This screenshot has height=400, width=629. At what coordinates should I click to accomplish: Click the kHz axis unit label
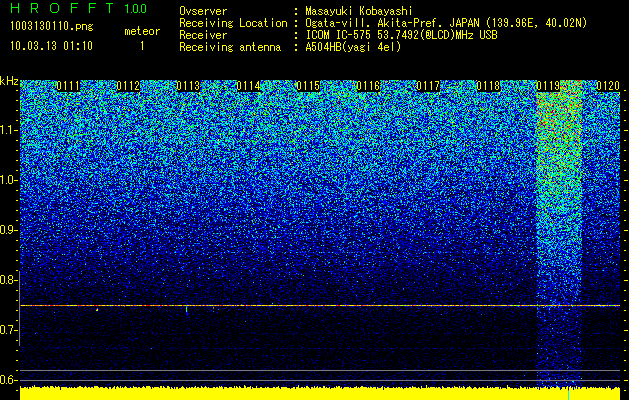[9, 82]
